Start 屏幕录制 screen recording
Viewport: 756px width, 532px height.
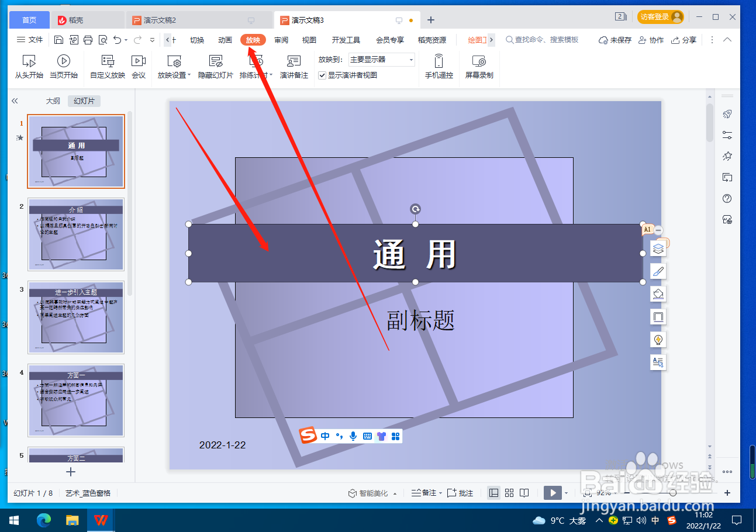[479, 67]
